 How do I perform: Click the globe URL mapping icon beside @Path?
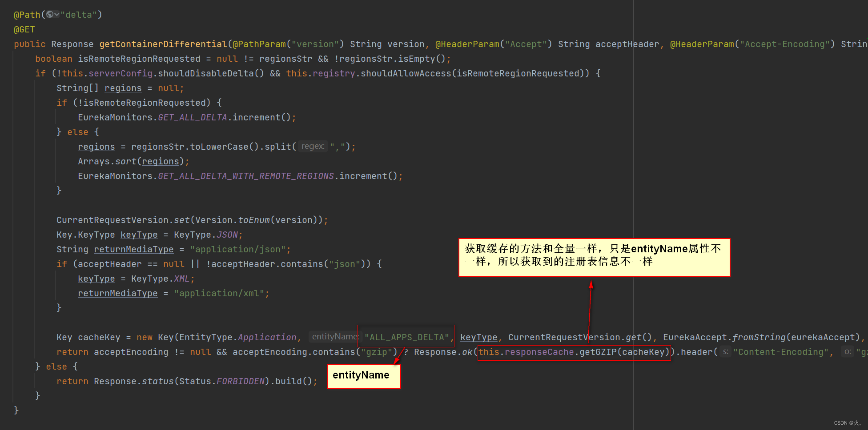pos(50,14)
